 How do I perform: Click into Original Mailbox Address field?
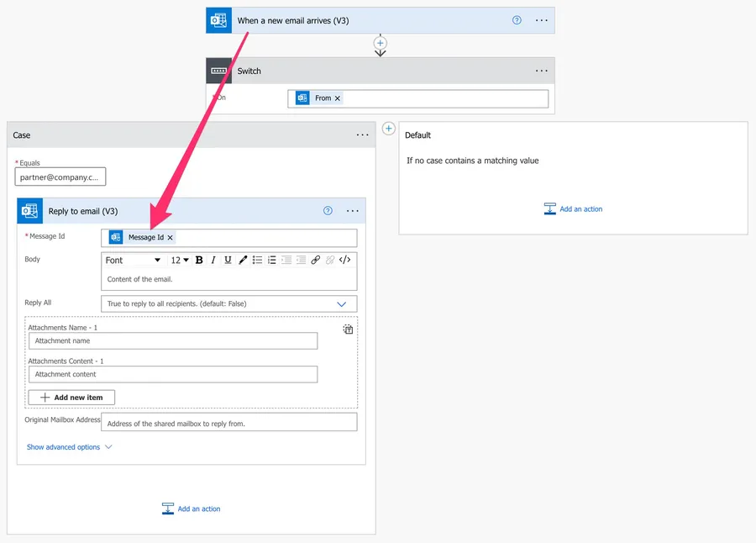click(x=228, y=423)
